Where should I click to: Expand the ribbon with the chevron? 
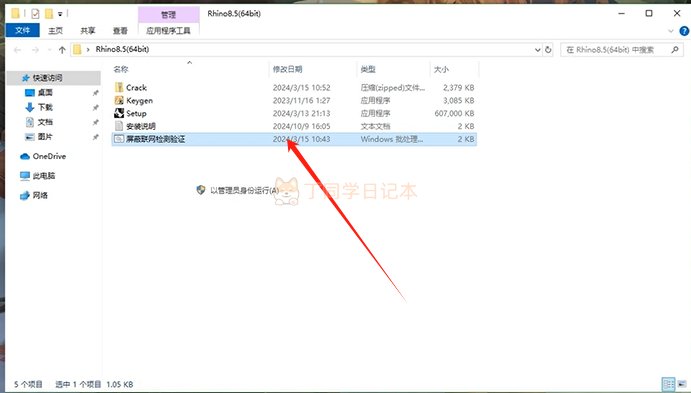point(671,31)
